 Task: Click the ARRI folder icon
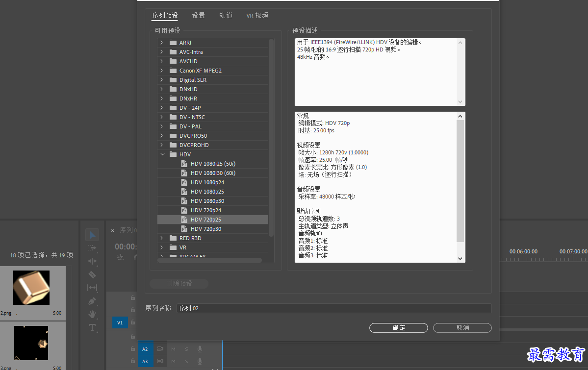coord(173,43)
